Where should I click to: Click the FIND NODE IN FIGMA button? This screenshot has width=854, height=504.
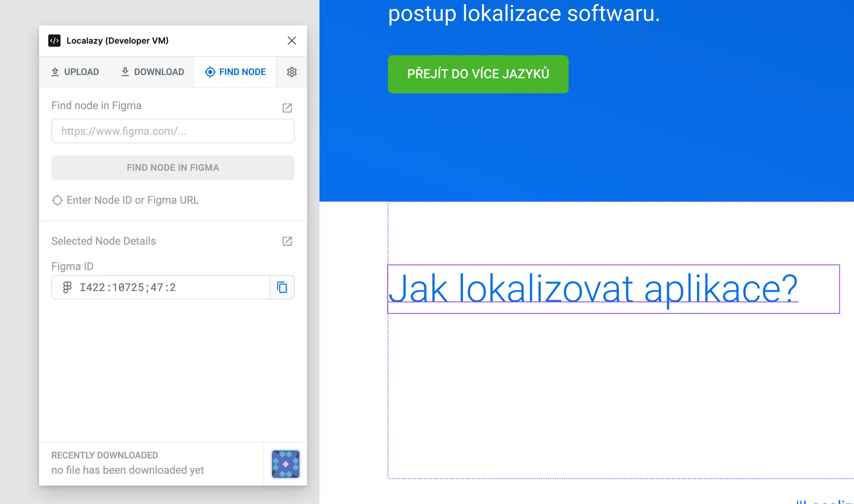(x=173, y=167)
